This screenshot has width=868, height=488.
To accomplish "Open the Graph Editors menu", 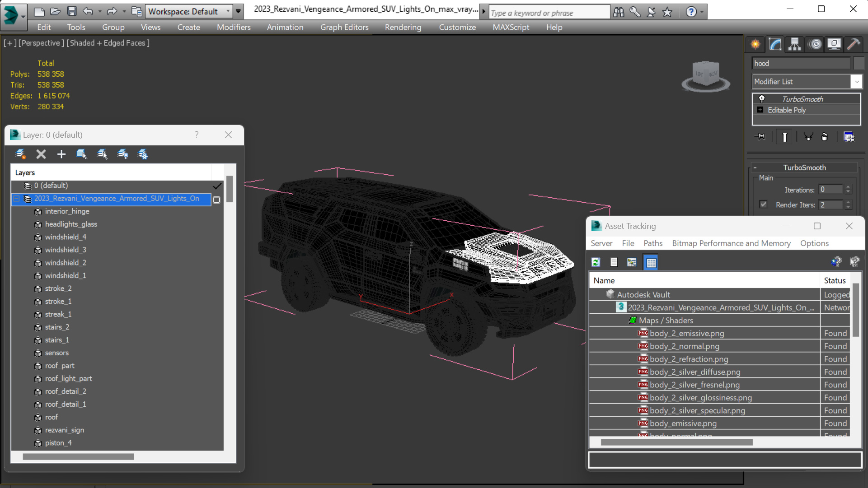I will [x=344, y=28].
